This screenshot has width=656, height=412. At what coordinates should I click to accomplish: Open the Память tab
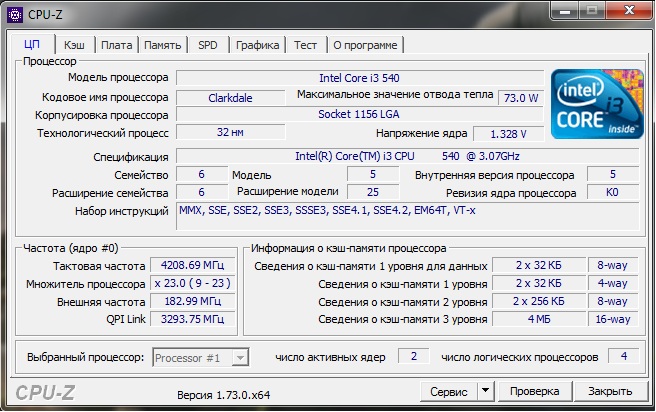[x=163, y=45]
